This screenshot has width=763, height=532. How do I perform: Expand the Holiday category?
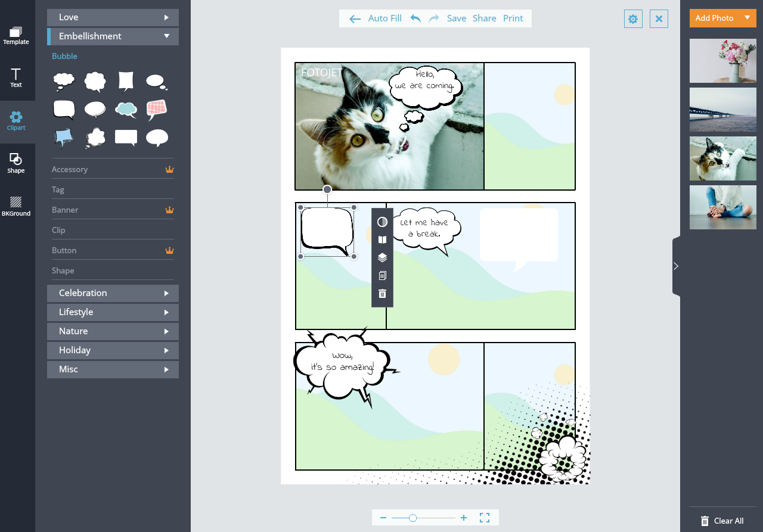(x=113, y=350)
